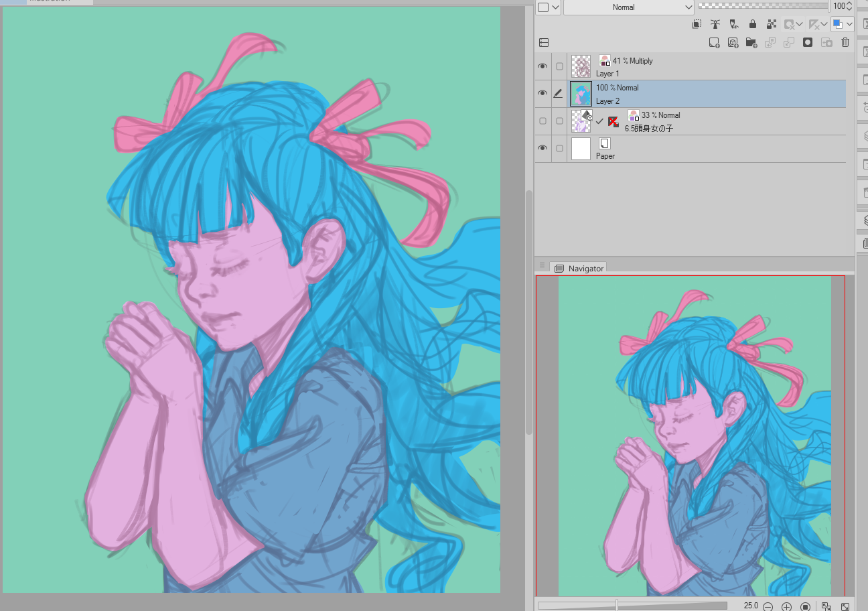The image size is (868, 611).
Task: Click the Navigator reset zoom icon
Action: point(806,606)
